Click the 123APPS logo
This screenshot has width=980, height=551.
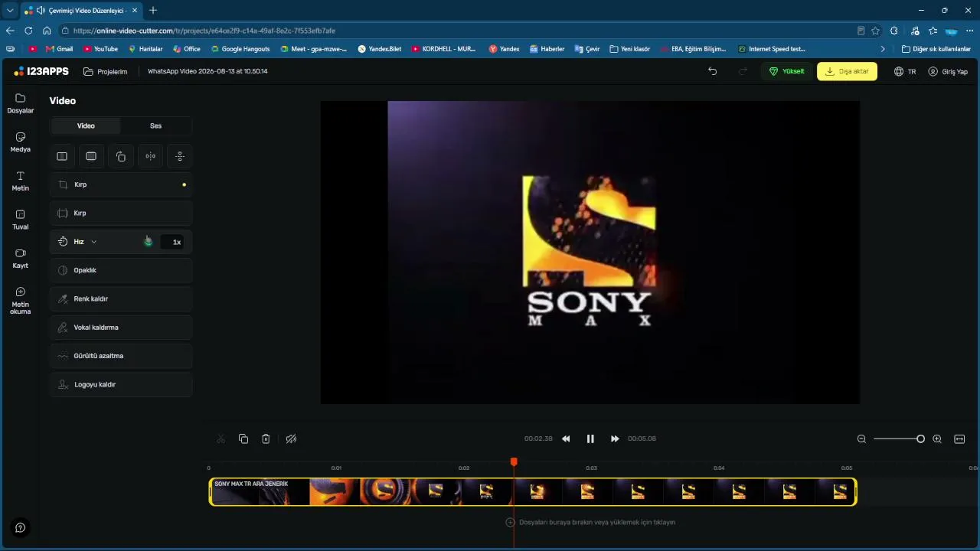(x=41, y=71)
